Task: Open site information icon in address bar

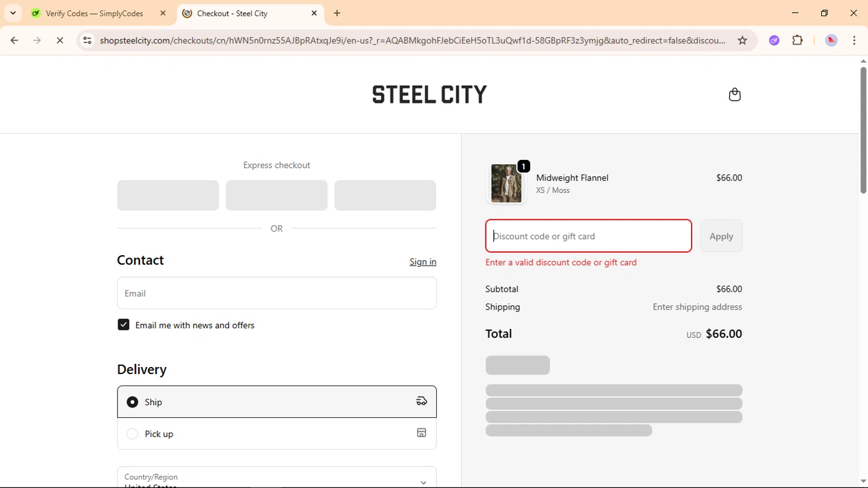Action: 87,41
